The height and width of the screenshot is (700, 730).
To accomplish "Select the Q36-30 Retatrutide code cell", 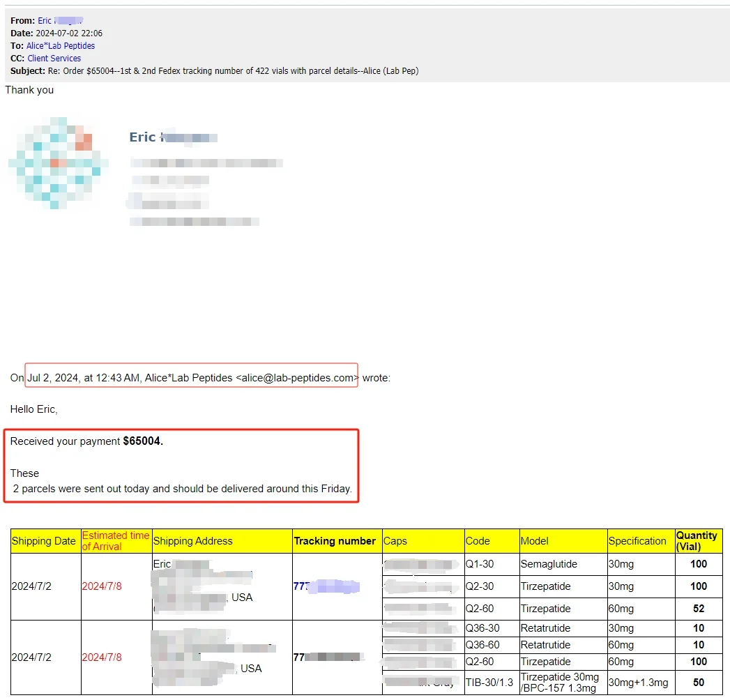I will [482, 628].
